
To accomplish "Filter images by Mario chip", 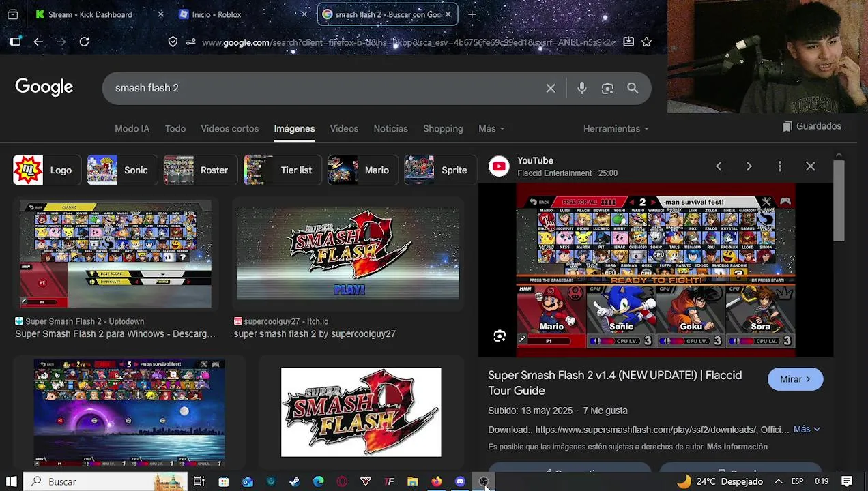I will pyautogui.click(x=363, y=170).
